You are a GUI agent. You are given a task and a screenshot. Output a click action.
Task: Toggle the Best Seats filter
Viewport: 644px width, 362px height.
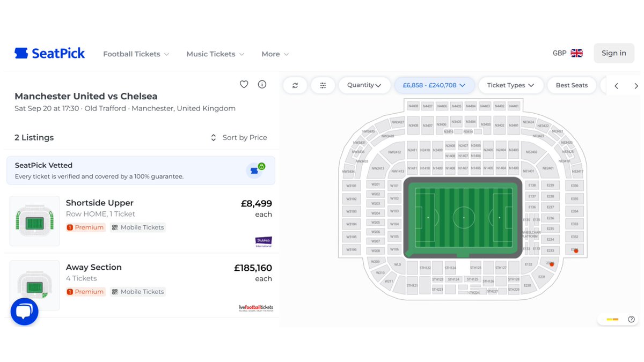(x=572, y=85)
